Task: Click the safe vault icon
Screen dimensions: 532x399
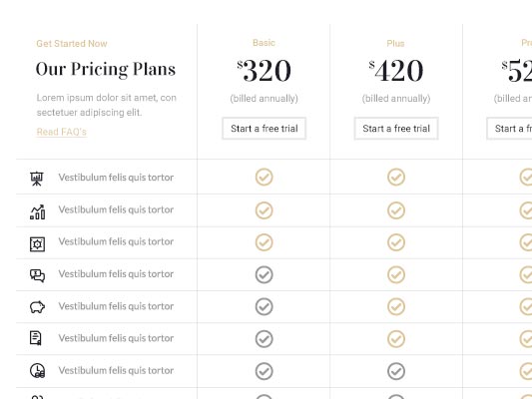Action: (37, 244)
